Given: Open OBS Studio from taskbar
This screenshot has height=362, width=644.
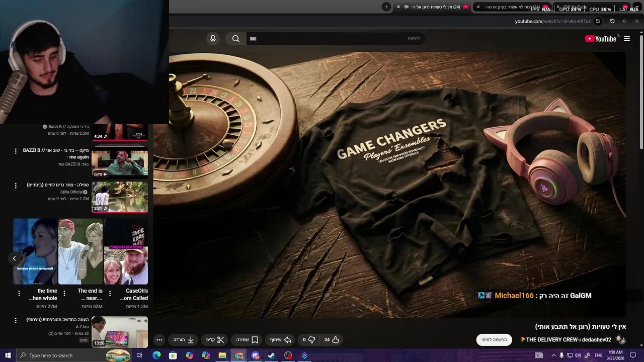Looking at the screenshot, I should coord(288,355).
